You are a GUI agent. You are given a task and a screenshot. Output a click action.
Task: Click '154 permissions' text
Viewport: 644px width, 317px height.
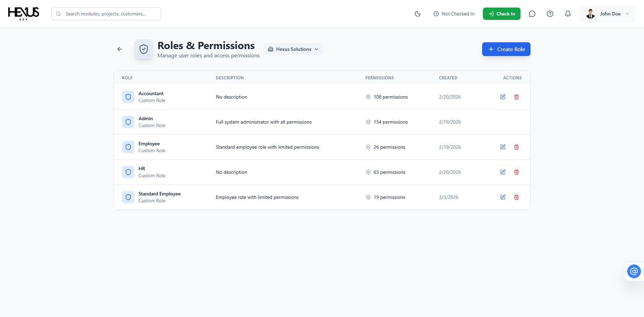click(391, 122)
